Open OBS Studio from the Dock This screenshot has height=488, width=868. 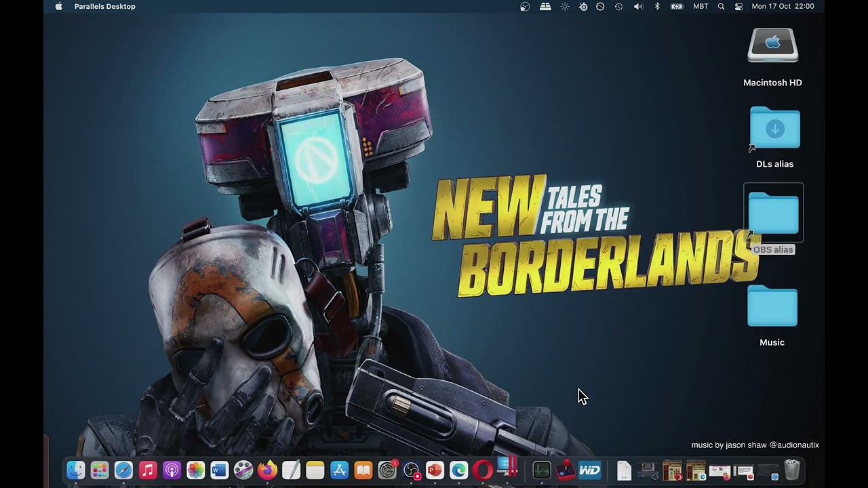pos(412,470)
